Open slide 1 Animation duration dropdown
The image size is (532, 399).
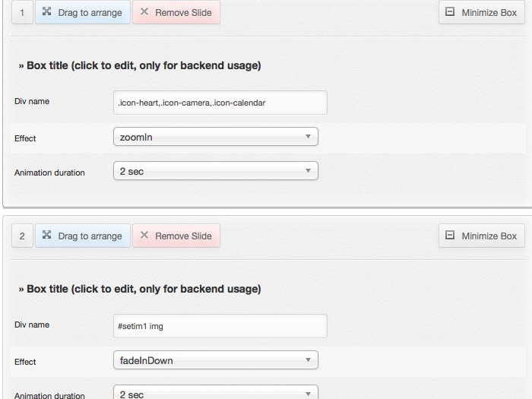click(x=215, y=171)
